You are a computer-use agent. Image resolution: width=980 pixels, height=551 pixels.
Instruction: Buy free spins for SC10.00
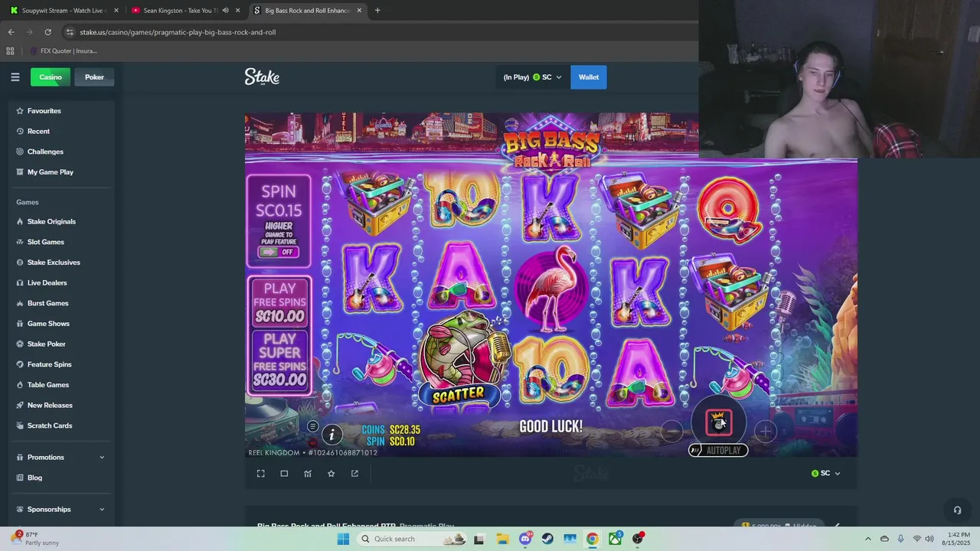pos(279,302)
